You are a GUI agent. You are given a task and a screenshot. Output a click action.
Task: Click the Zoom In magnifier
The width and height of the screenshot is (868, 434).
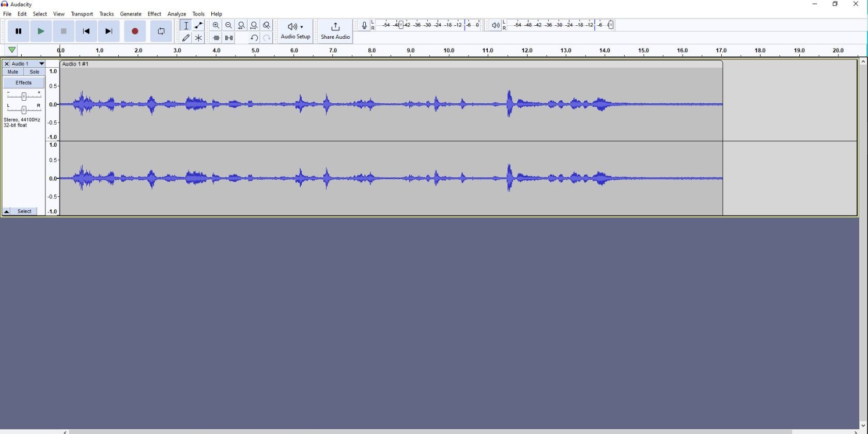pyautogui.click(x=216, y=25)
